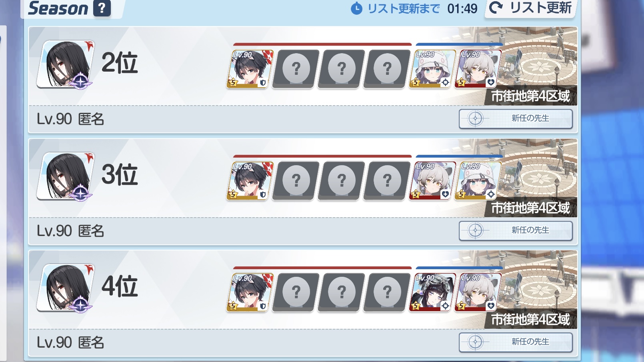Click the first hidden ? slot in 2位 team

click(x=296, y=69)
